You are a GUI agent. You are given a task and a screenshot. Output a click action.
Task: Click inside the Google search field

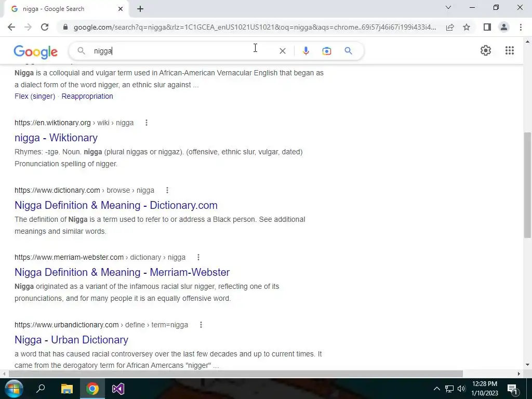(183, 51)
